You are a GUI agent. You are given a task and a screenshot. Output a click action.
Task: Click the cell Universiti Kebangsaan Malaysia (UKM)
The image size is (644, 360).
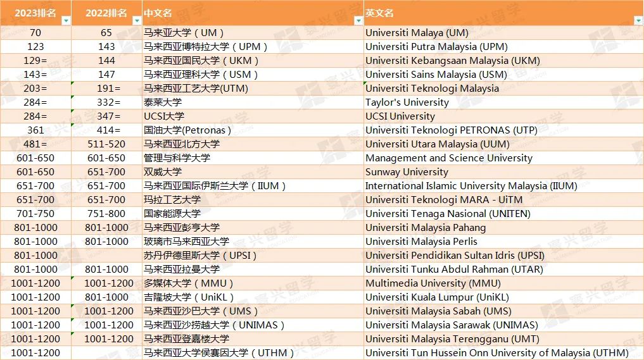504,61
